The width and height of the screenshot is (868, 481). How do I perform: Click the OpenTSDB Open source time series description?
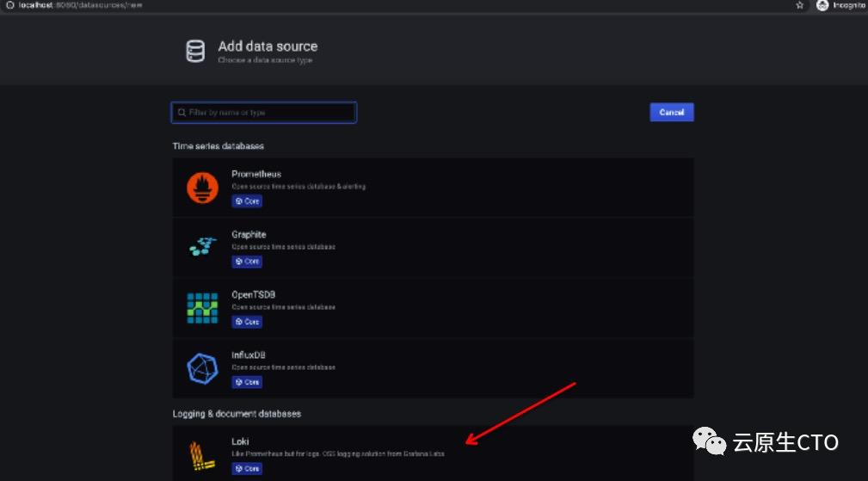coord(283,307)
